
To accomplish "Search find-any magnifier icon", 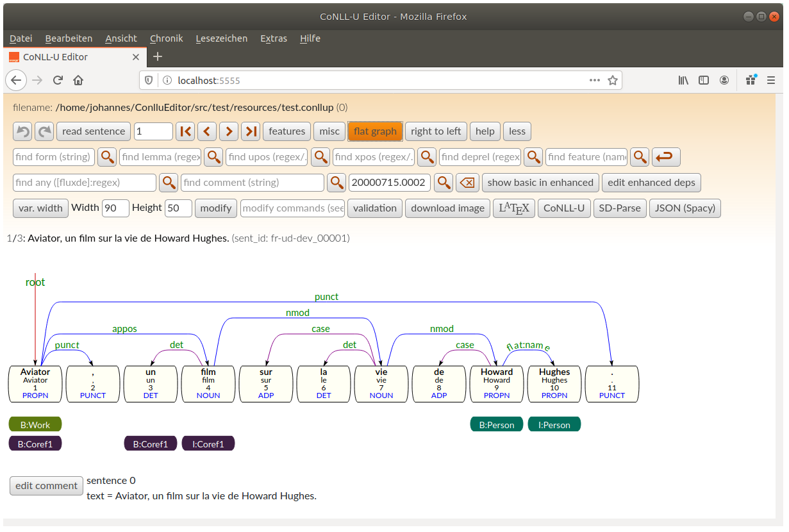I will [x=169, y=183].
